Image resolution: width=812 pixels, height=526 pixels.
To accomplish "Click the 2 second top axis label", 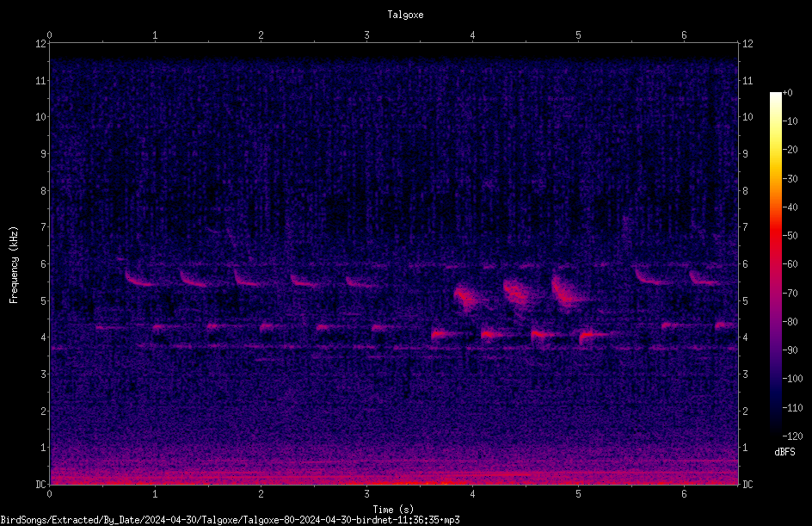I will 261,35.
